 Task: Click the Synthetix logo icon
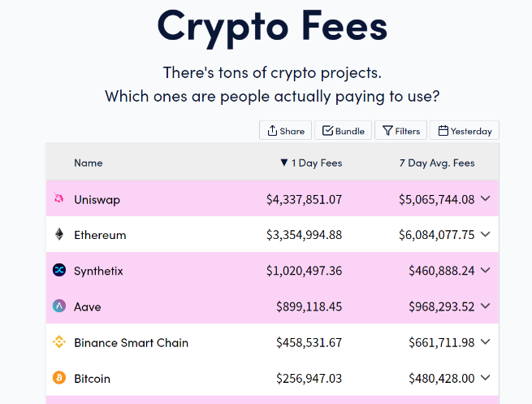(59, 270)
